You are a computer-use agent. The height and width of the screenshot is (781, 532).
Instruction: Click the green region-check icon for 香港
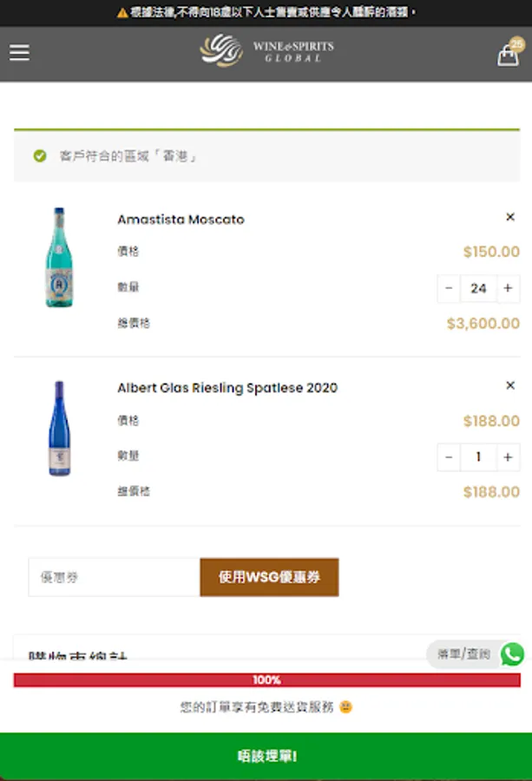point(40,156)
